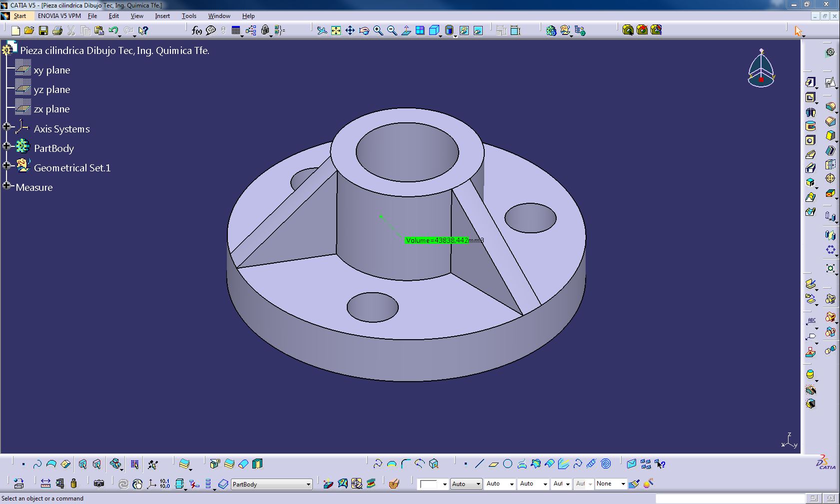Select the zx plane in the tree
Image resolution: width=840 pixels, height=504 pixels.
pos(52,109)
